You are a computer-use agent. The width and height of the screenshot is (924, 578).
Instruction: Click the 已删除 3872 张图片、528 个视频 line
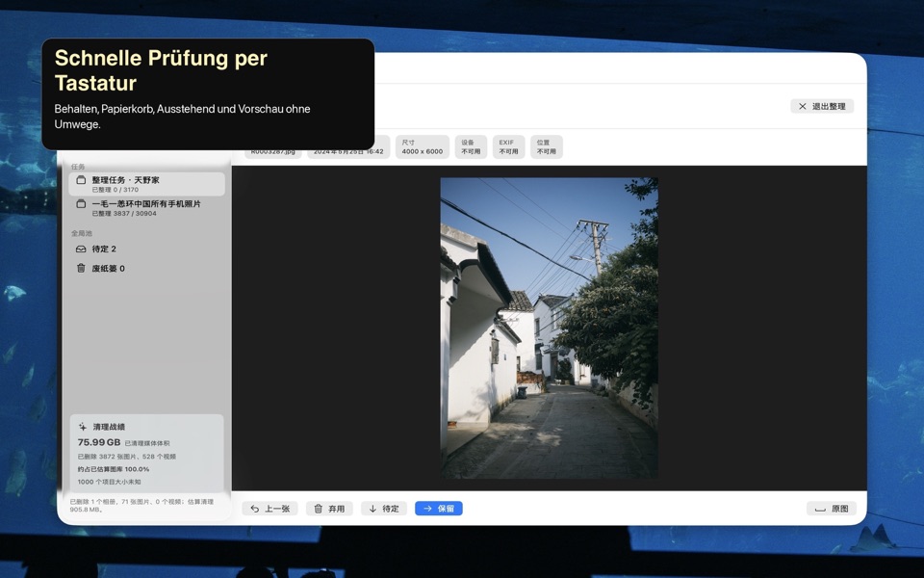[127, 457]
